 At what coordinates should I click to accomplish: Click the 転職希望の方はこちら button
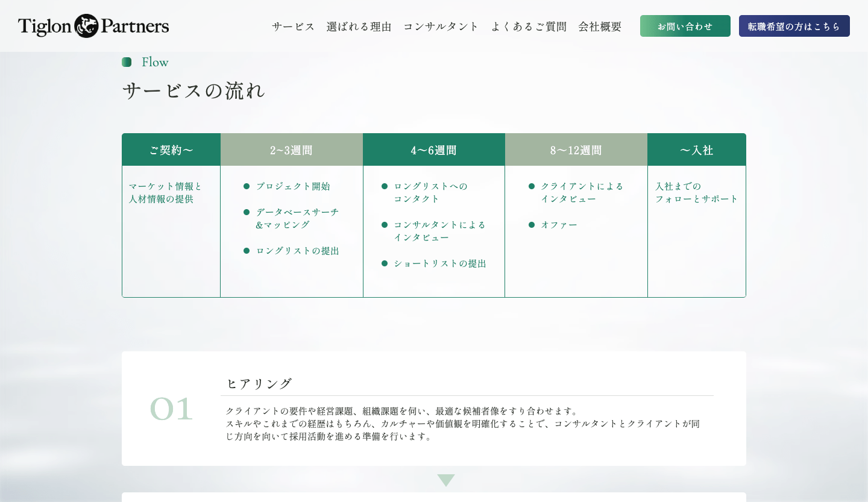794,26
